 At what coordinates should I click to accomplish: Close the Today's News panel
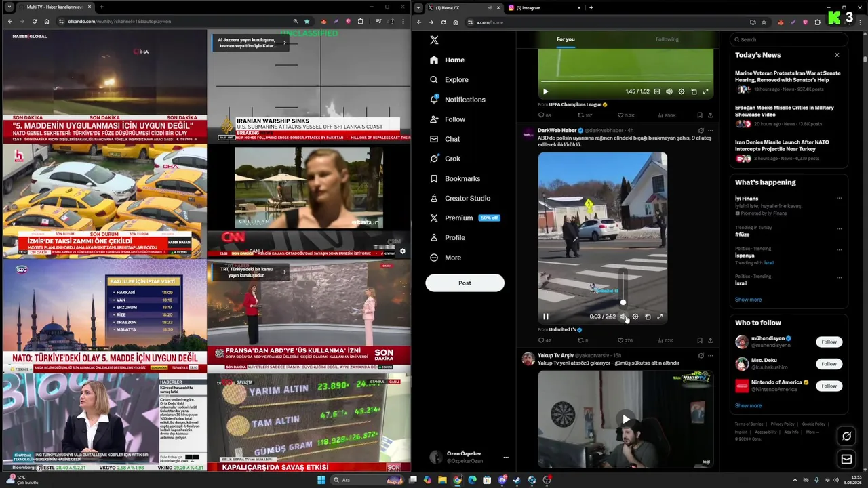point(837,55)
